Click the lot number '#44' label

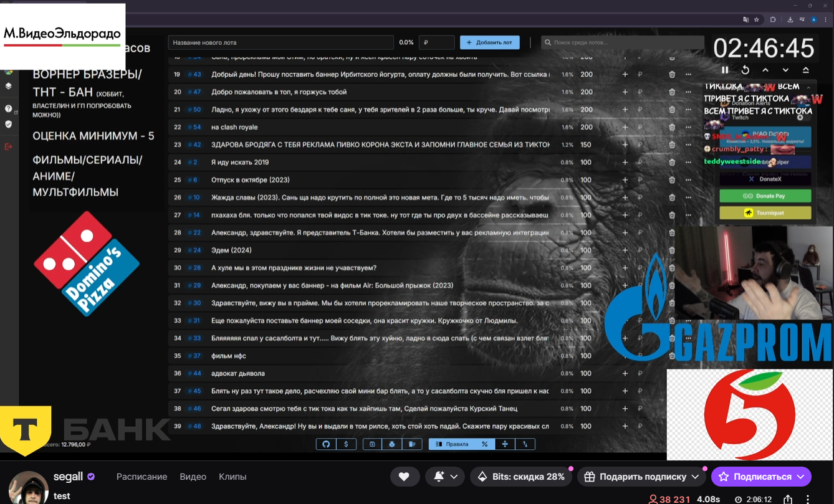point(195,374)
